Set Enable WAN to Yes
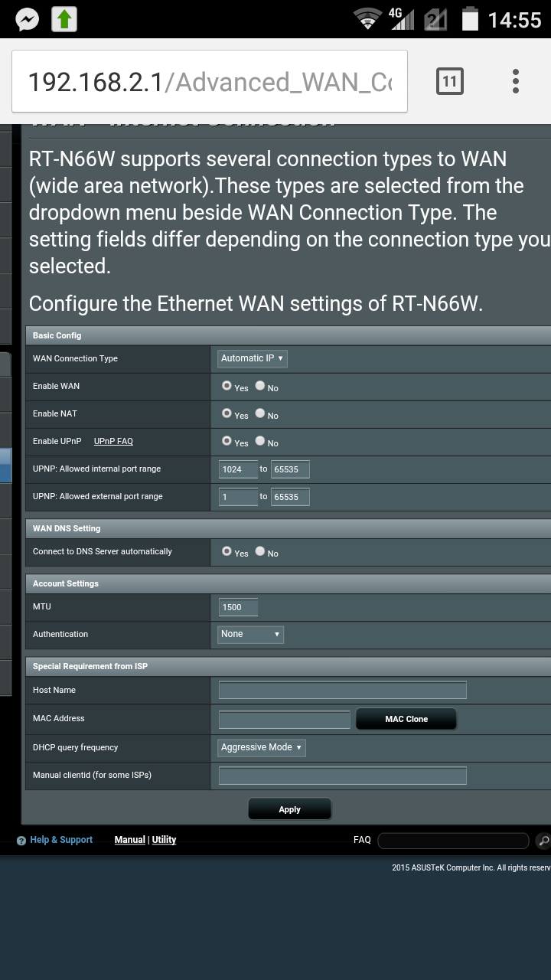Image resolution: width=551 pixels, height=980 pixels. pyautogui.click(x=227, y=386)
